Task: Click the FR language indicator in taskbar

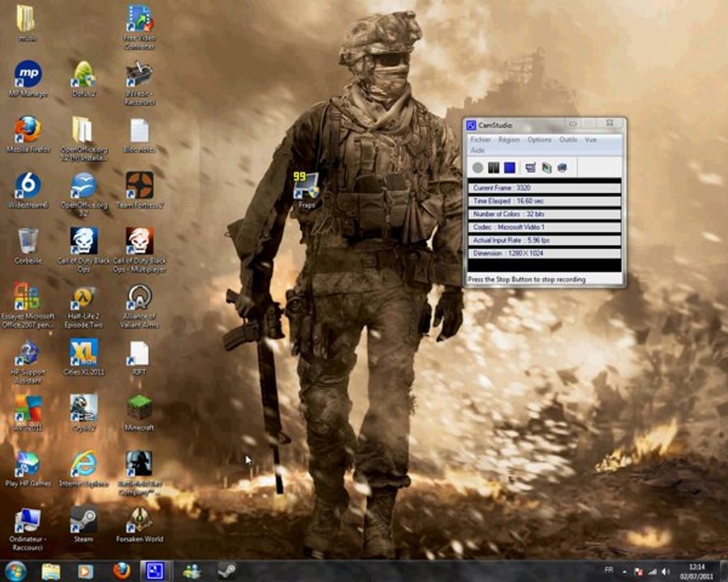Action: [608, 571]
